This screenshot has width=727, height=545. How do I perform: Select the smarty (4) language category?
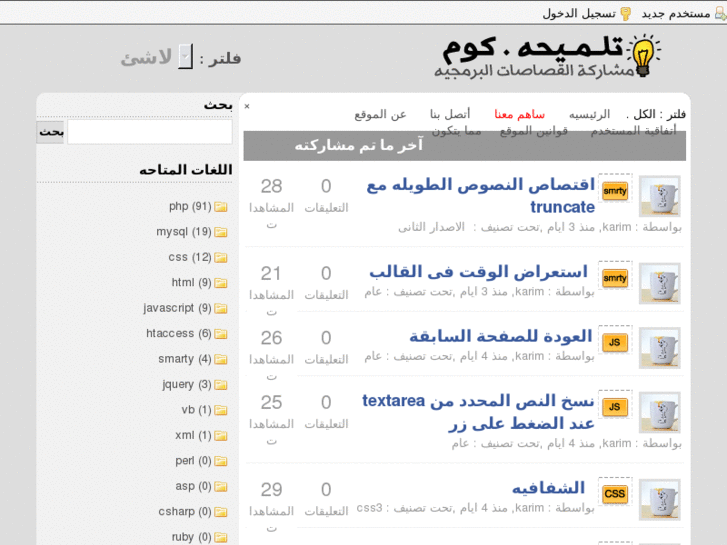point(185,359)
